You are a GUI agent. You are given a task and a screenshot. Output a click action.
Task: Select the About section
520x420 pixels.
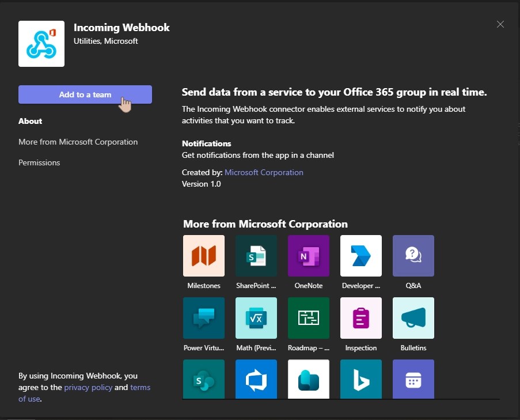tap(30, 121)
